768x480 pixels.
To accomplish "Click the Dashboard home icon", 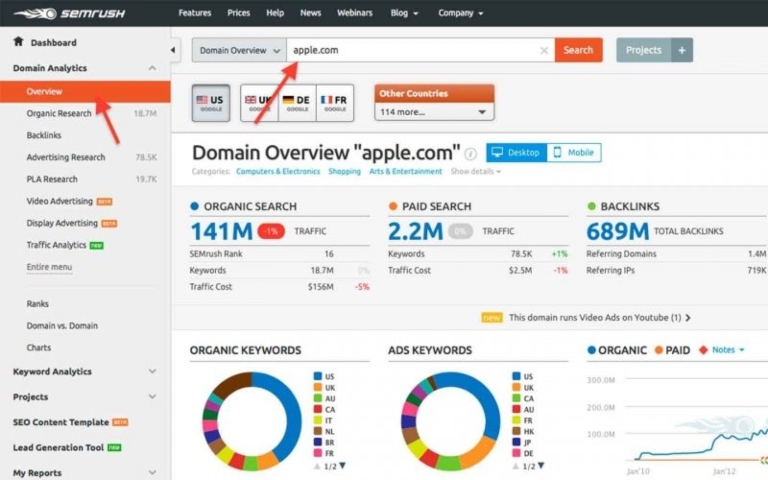I will pos(18,42).
